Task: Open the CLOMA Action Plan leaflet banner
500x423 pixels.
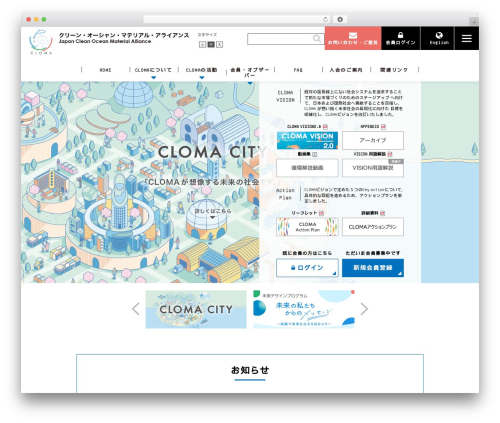Action: click(307, 227)
